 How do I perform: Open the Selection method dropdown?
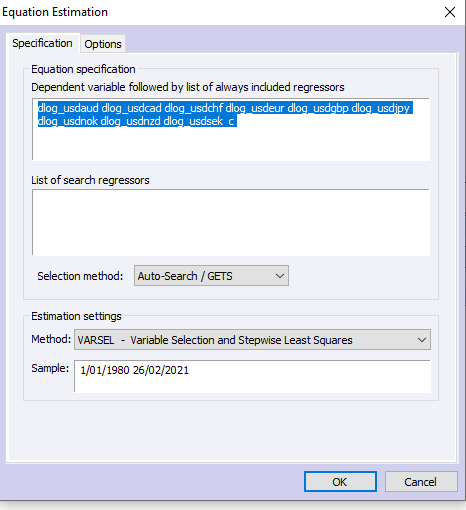[x=211, y=276]
